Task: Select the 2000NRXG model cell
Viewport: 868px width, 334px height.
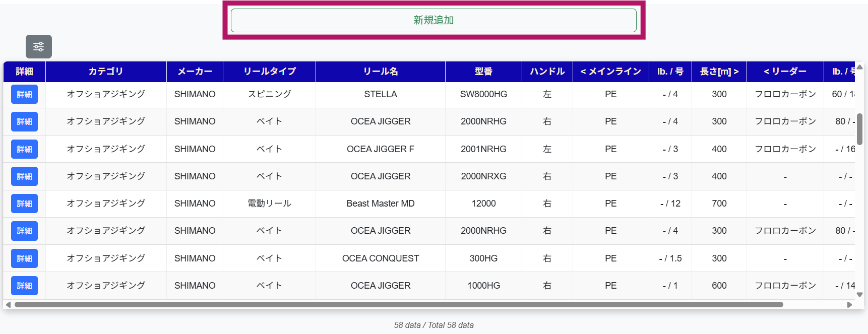Action: 484,176
